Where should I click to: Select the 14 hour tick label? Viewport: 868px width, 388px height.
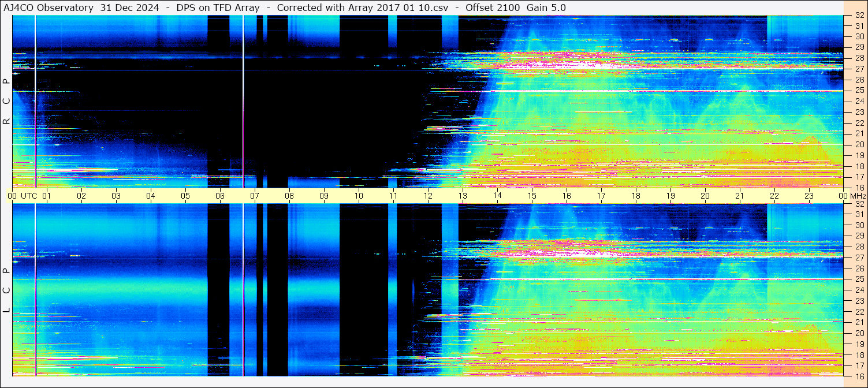[497, 196]
